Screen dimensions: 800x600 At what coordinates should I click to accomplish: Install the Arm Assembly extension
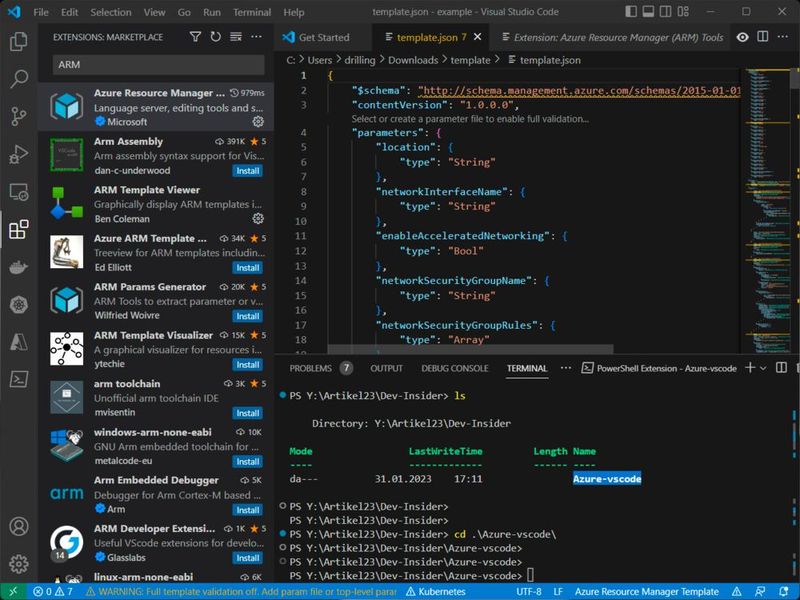[248, 171]
